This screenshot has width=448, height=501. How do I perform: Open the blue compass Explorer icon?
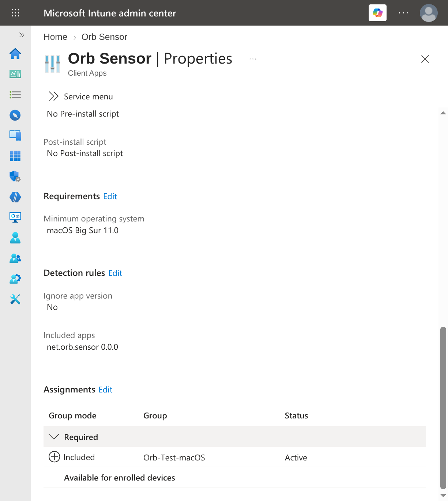(15, 115)
